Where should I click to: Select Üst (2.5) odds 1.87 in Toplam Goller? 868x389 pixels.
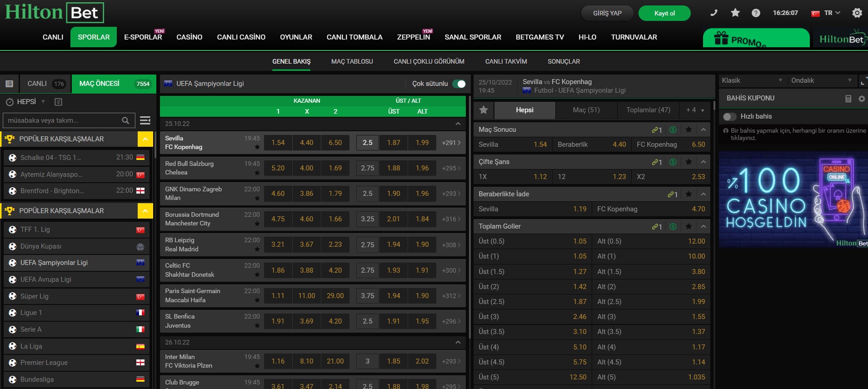tap(533, 302)
